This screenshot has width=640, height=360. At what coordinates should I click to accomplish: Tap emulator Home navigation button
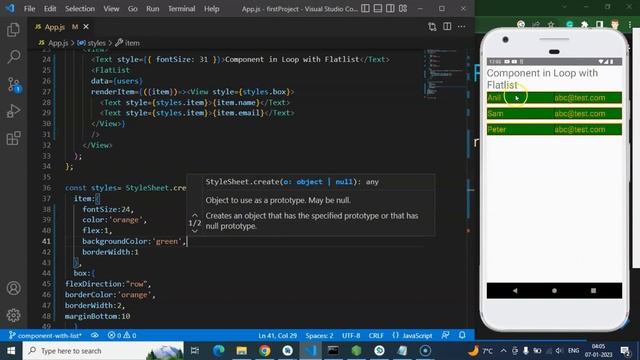554,291
